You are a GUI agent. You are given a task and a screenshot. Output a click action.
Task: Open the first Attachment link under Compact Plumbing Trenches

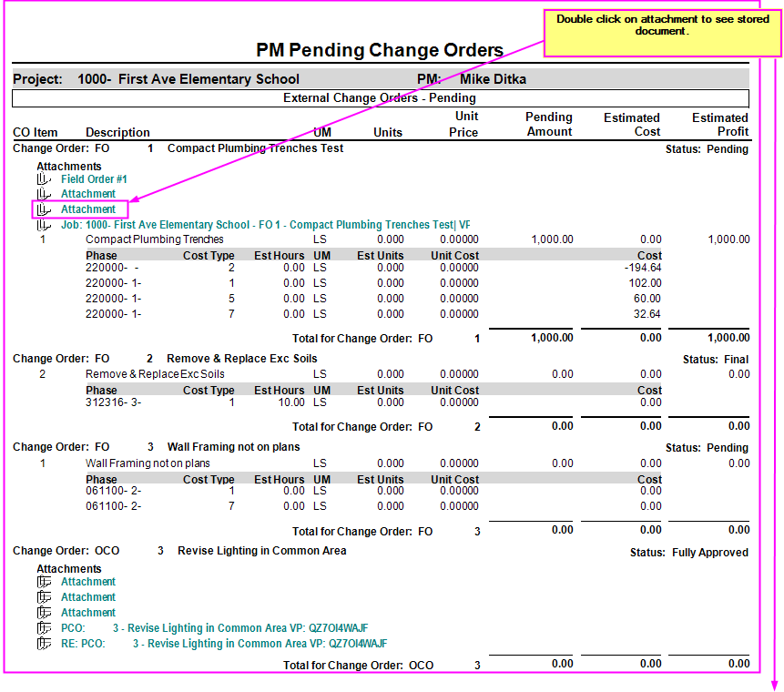tap(88, 194)
